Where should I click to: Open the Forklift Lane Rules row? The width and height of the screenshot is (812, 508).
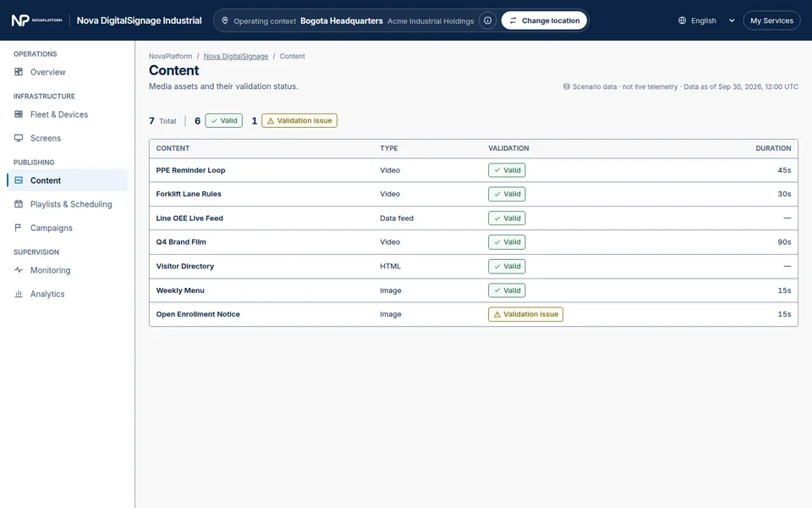pyautogui.click(x=474, y=194)
